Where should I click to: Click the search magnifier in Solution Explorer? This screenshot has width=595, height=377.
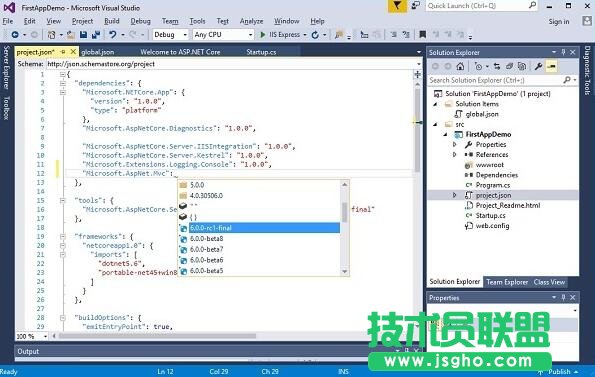pyautogui.click(x=567, y=80)
